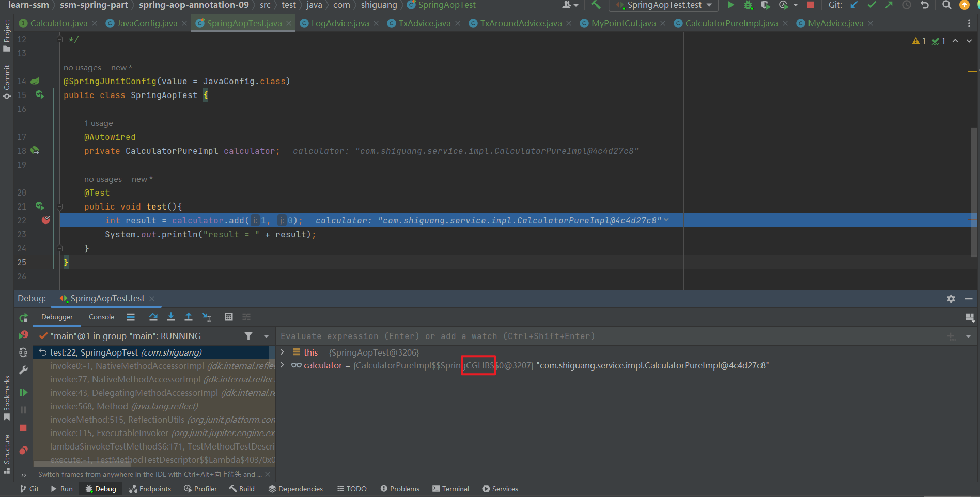This screenshot has width=980, height=497.
Task: Hide the Debug tool window
Action: (969, 299)
